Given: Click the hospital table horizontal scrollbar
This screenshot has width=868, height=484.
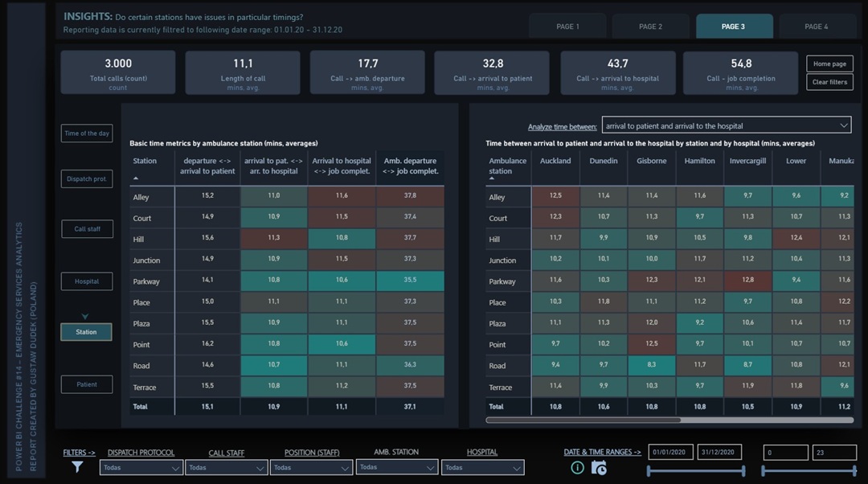Looking at the screenshot, I should point(583,420).
